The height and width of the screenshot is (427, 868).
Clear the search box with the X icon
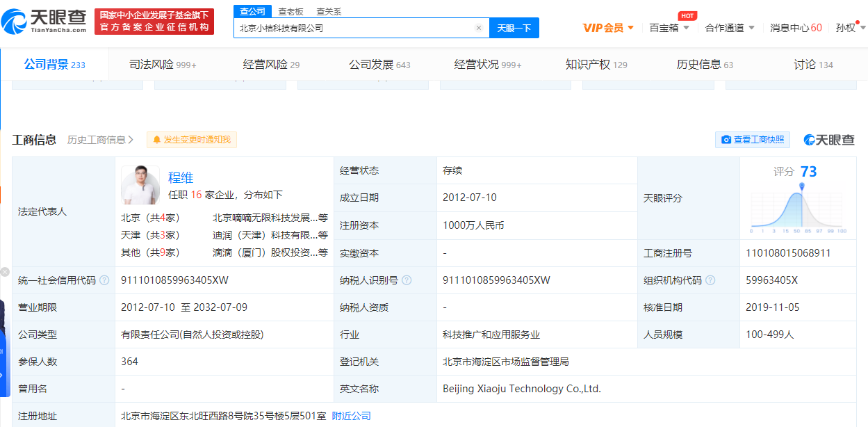point(478,28)
